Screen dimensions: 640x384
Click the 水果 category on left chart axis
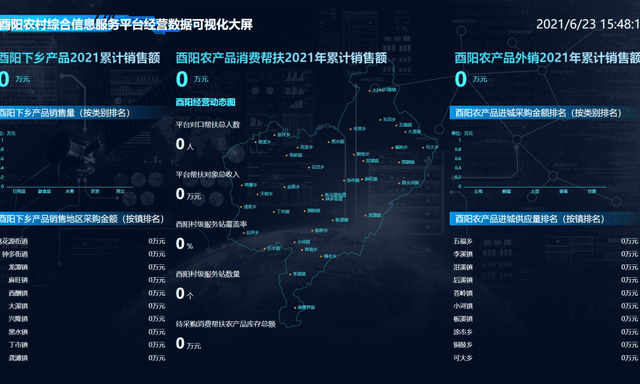pyautogui.click(x=69, y=191)
